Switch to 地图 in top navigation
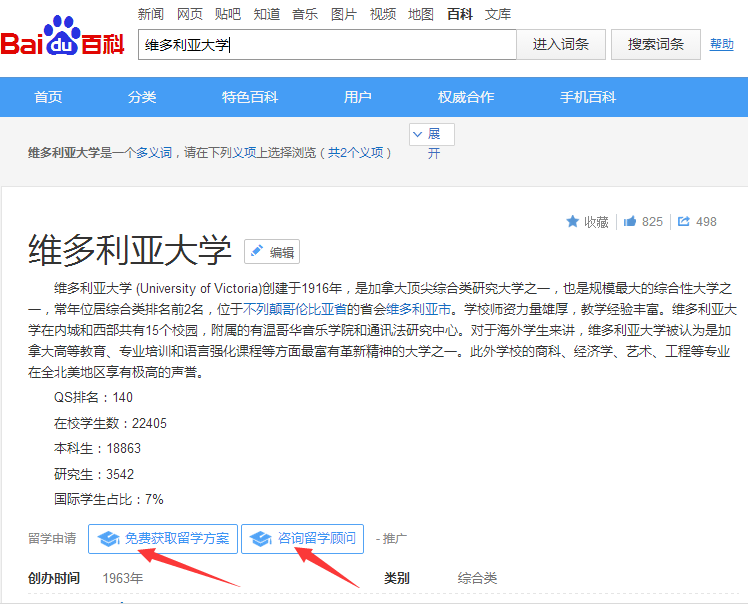Screen dimensions: 748x604 pyautogui.click(x=421, y=14)
